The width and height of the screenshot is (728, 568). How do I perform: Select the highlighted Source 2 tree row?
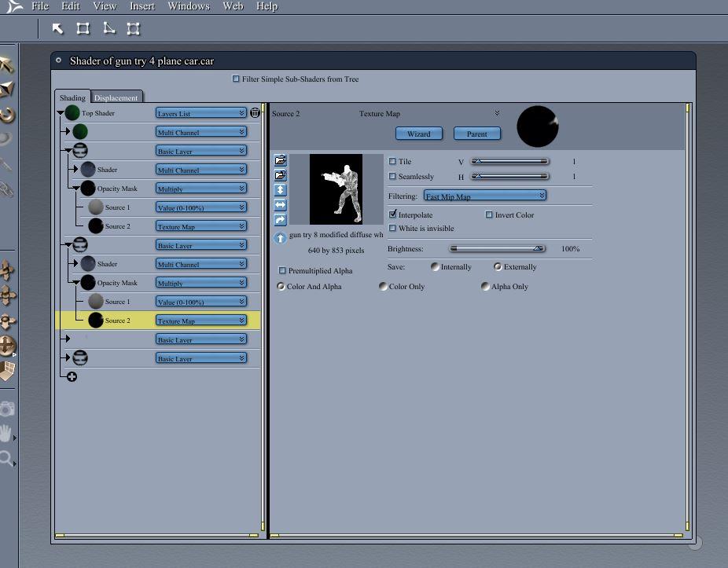click(157, 321)
